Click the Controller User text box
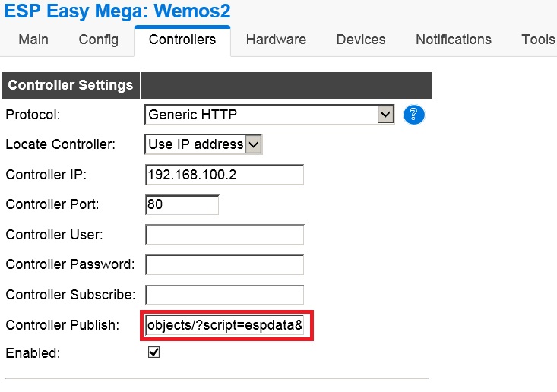The height and width of the screenshot is (392, 557). (x=224, y=235)
